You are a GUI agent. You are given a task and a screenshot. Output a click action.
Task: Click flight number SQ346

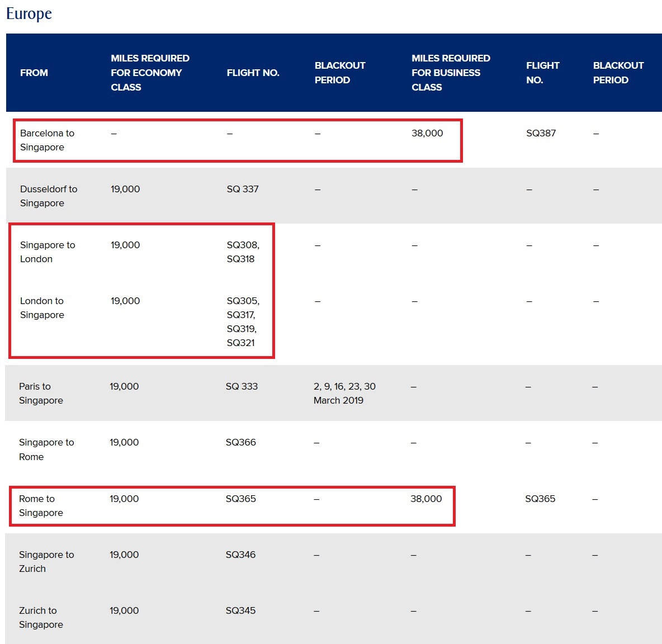pos(240,555)
